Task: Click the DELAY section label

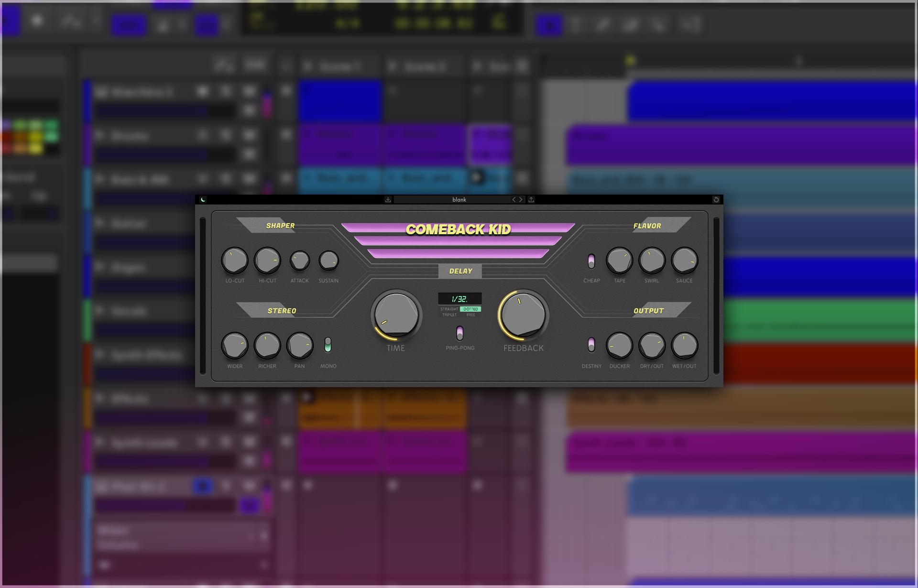Action: (460, 271)
